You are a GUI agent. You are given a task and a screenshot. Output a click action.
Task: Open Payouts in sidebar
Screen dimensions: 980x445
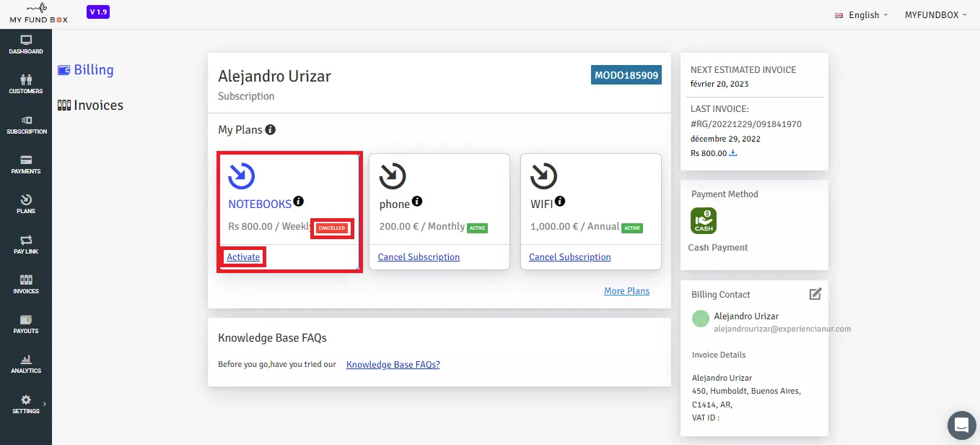26,324
